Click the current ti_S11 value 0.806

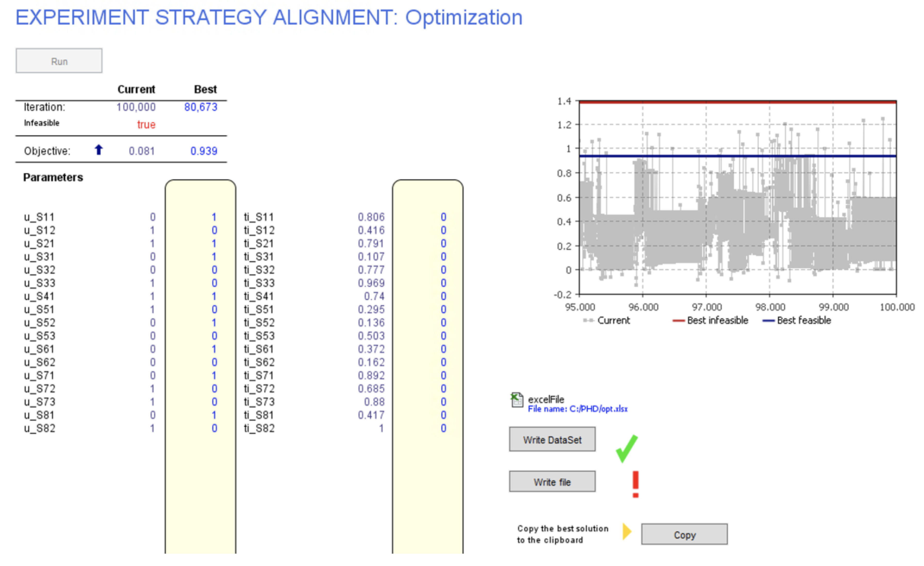371,217
